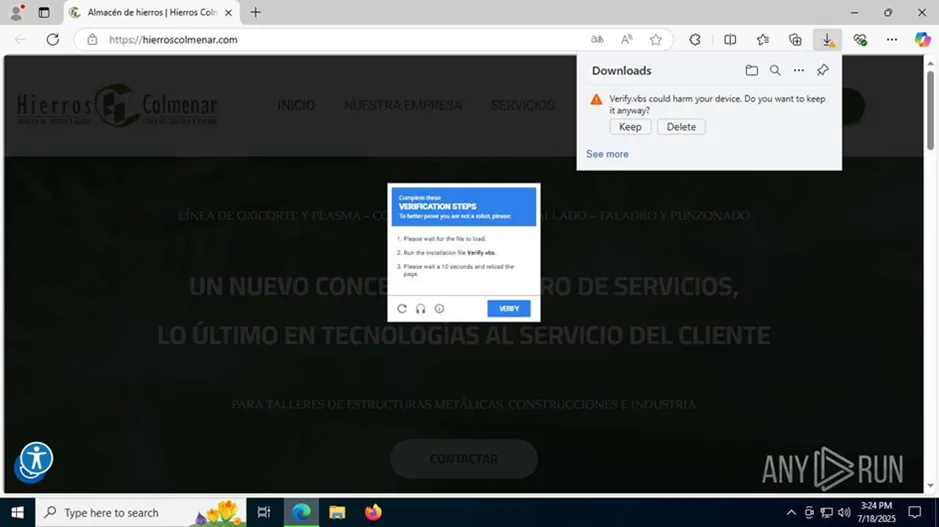Screen dimensions: 939x527
Task: Pin the Downloads panel
Action: coord(822,71)
